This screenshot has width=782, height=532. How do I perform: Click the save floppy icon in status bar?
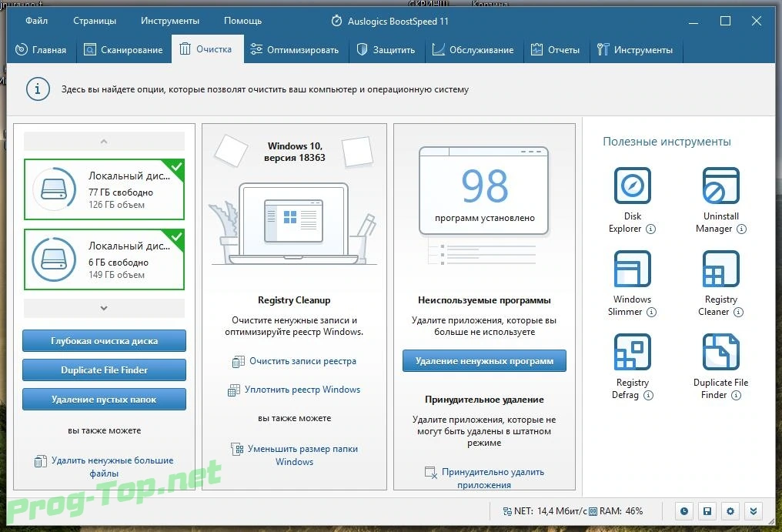(707, 511)
